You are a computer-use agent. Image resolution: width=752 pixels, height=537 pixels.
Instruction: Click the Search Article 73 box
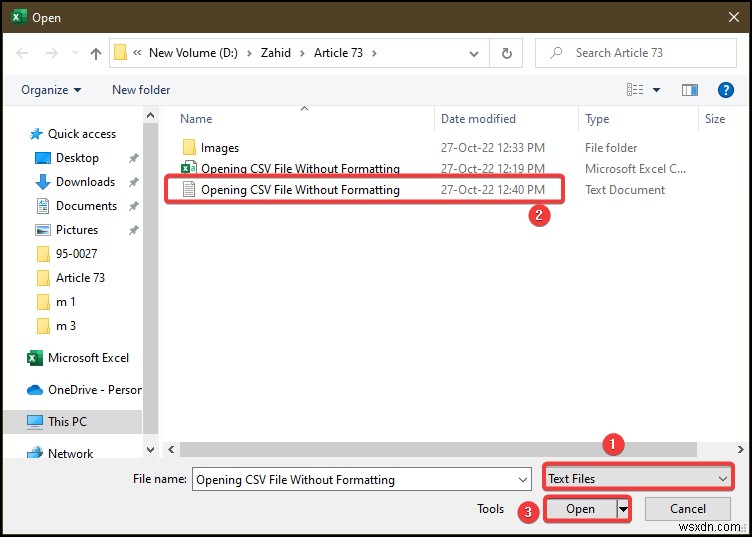point(635,53)
